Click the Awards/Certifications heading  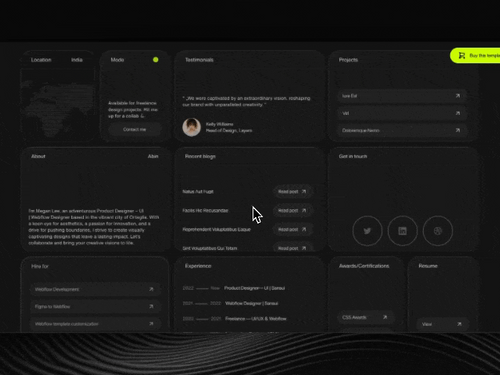(x=364, y=266)
